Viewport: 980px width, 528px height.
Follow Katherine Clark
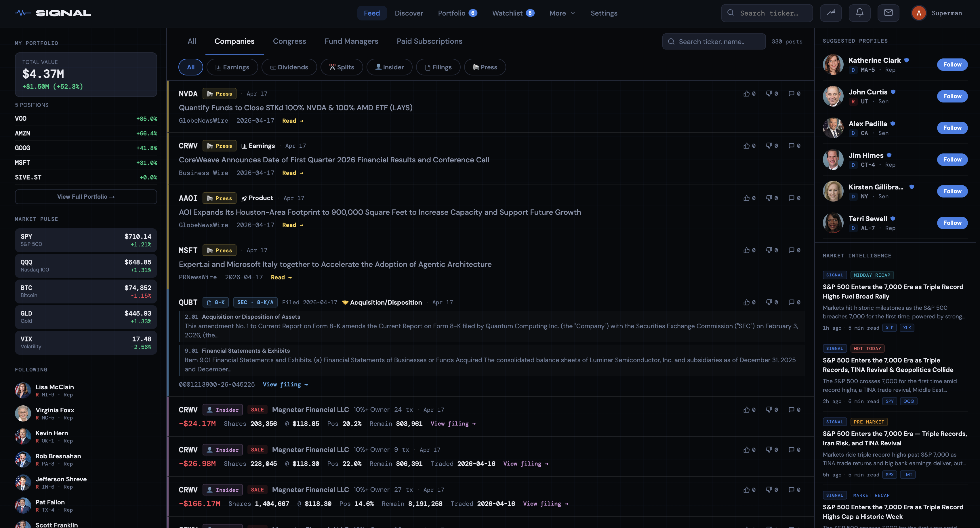(x=952, y=64)
